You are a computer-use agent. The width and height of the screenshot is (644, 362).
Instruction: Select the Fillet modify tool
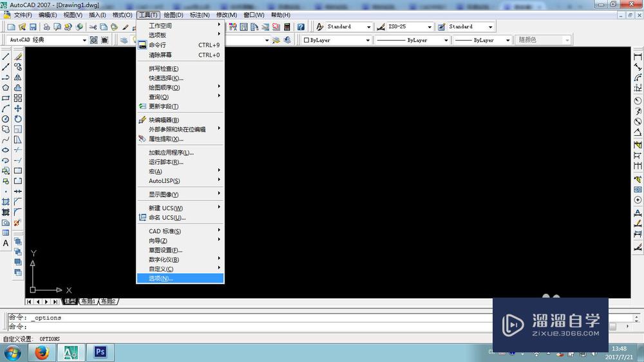[17, 212]
